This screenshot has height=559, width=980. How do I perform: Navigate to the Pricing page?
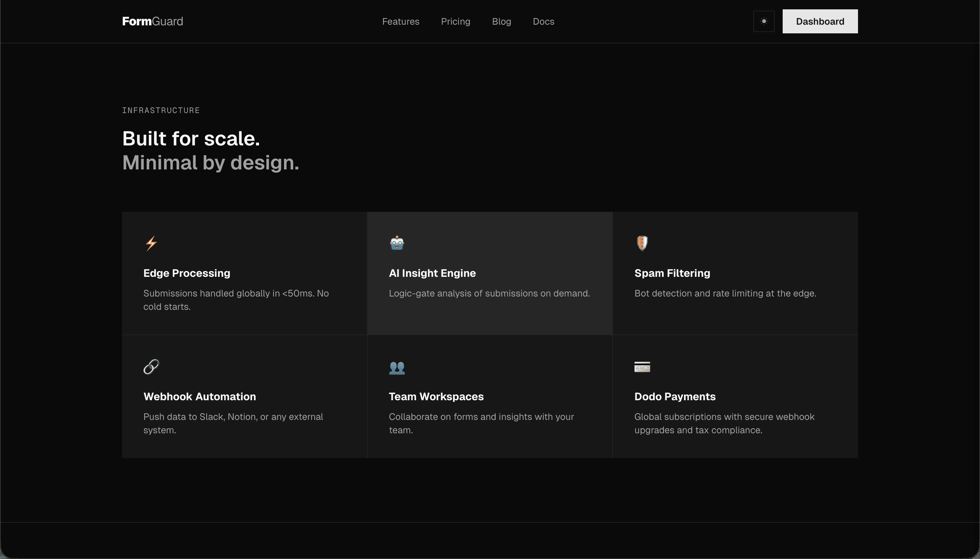pos(455,21)
